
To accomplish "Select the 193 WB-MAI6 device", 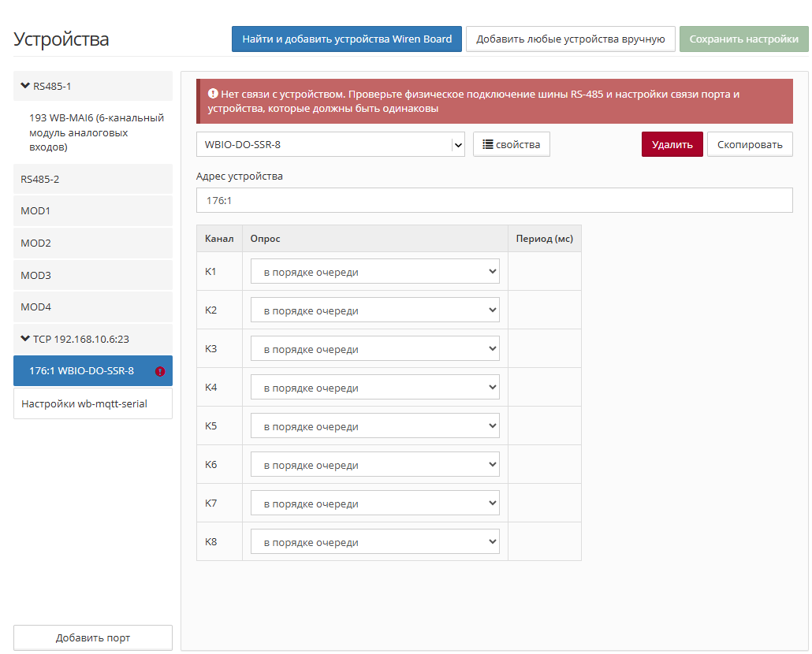I will tap(93, 132).
